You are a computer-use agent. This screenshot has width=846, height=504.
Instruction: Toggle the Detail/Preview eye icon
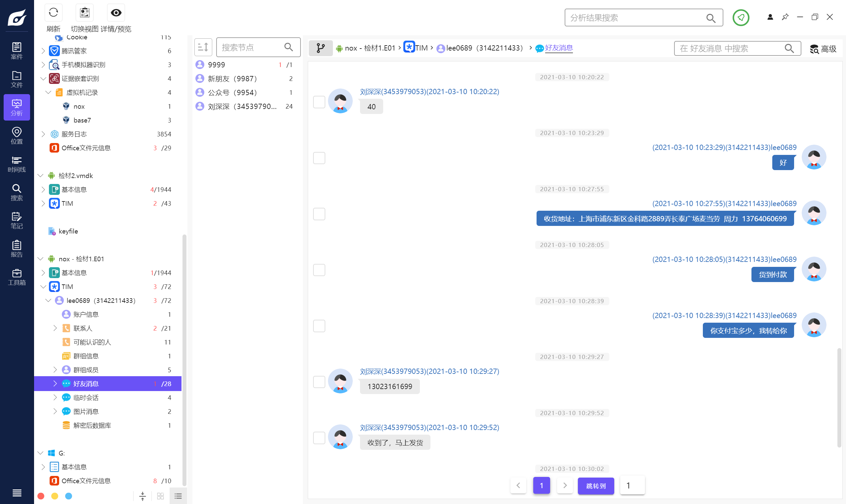[x=116, y=13]
